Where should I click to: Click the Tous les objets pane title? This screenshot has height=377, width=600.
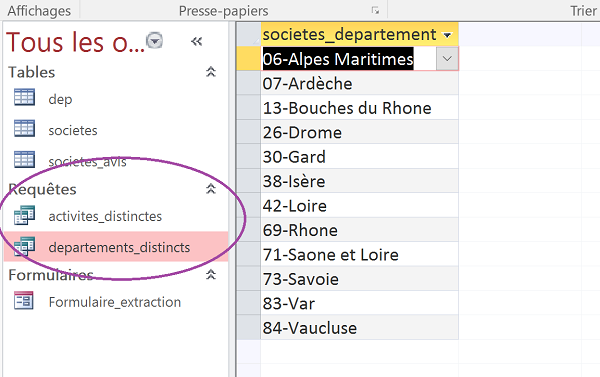75,42
